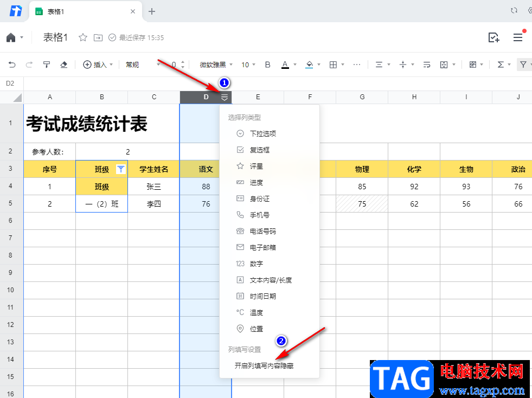Viewport: 532px width, 398px height.
Task: Open the font size 10 dropdown
Action: click(x=248, y=65)
